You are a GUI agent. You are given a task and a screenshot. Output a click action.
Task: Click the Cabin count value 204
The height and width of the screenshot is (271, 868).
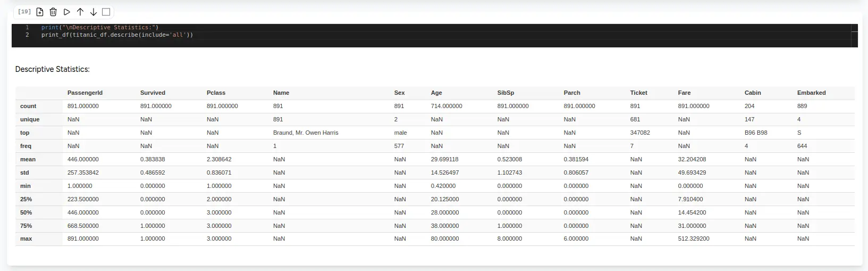(x=749, y=106)
